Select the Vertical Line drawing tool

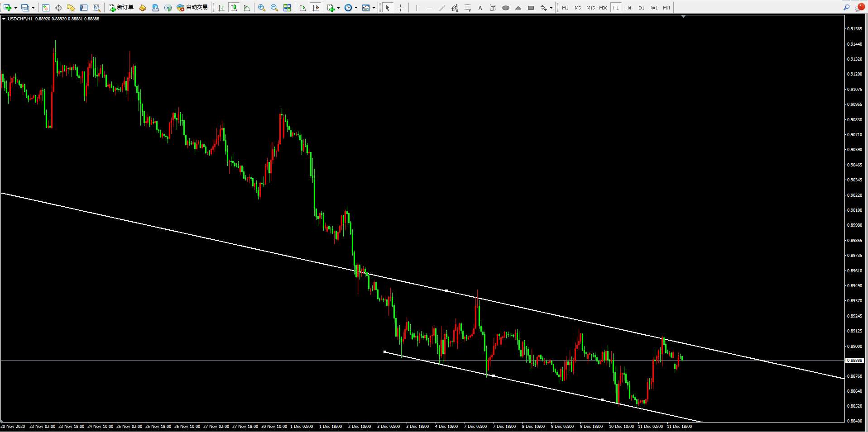click(417, 8)
